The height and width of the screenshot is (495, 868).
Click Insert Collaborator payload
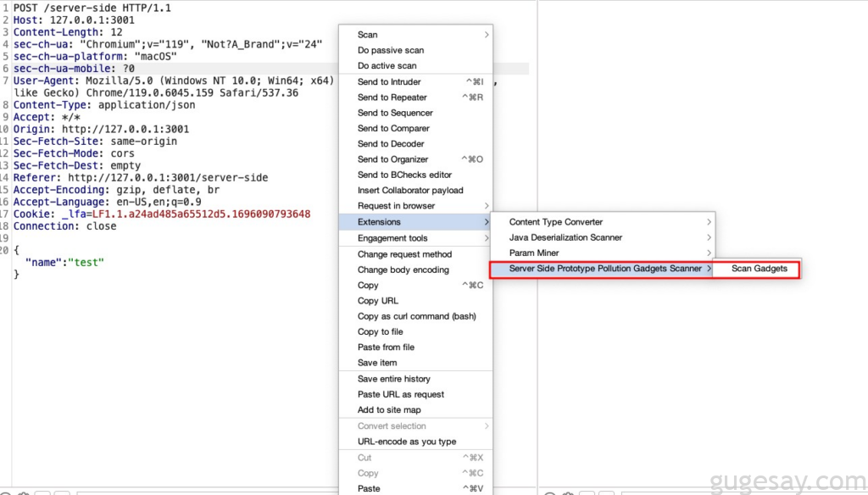pyautogui.click(x=410, y=191)
